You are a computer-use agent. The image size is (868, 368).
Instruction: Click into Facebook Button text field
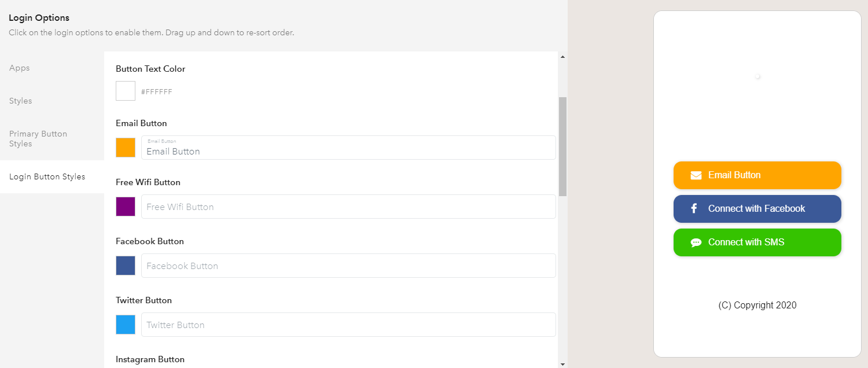(x=348, y=266)
